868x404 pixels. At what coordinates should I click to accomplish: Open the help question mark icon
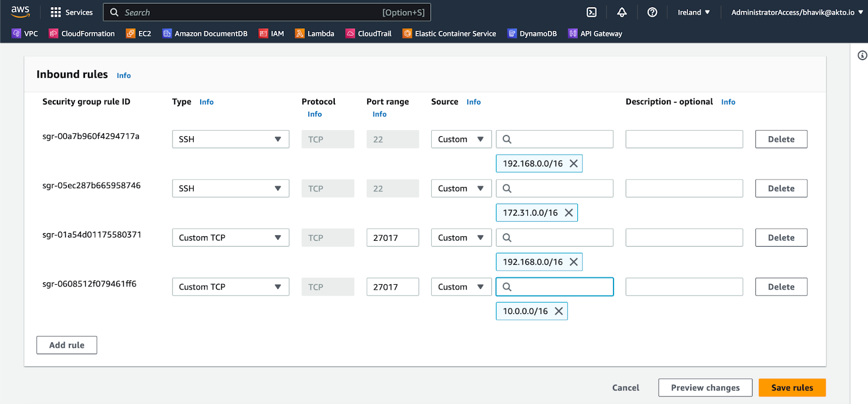point(652,12)
